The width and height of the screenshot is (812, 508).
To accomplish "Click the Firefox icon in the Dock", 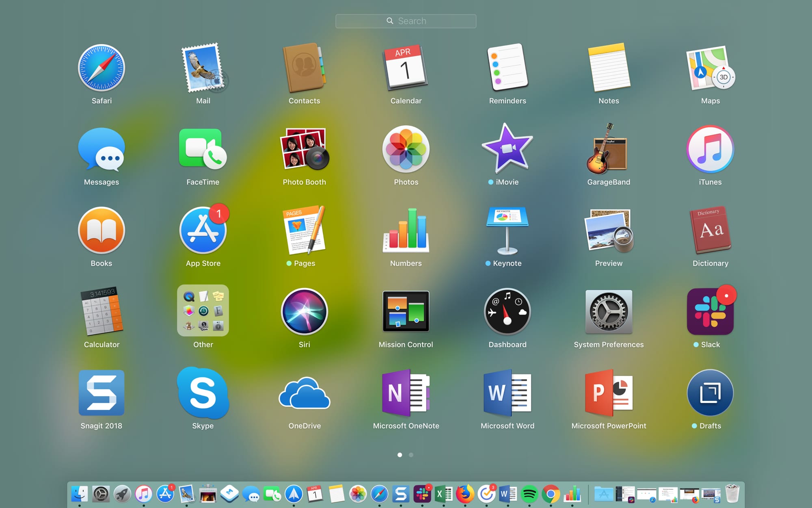I will tap(465, 494).
